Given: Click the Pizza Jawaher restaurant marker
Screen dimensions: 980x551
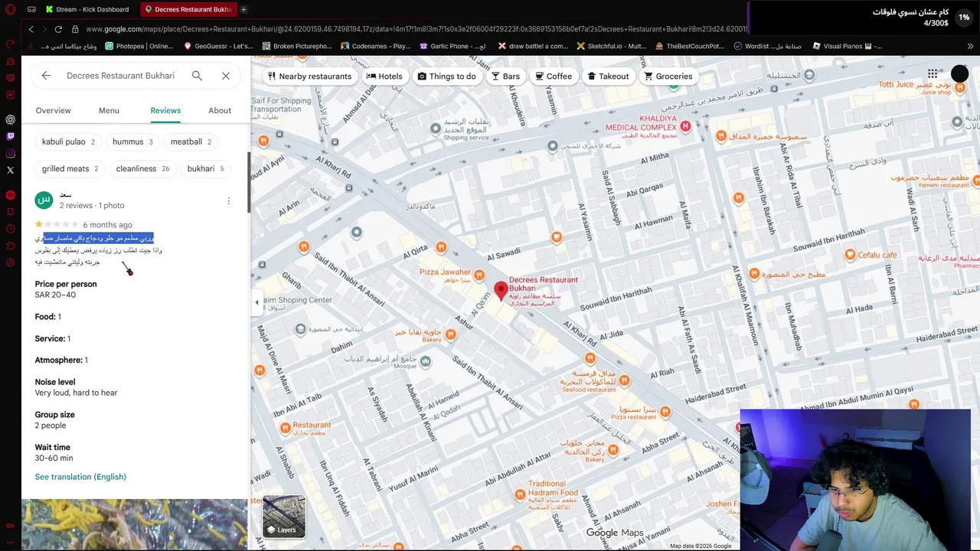Looking at the screenshot, I should pos(479,275).
